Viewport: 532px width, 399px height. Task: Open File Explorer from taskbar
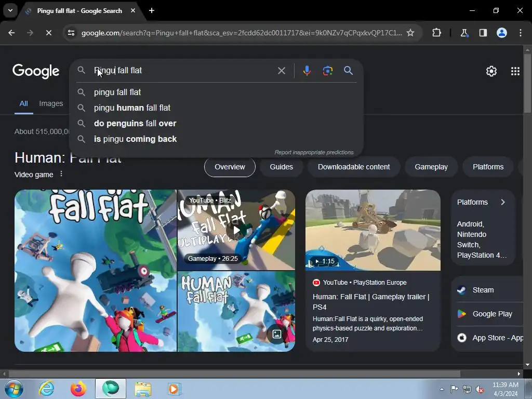[143, 389]
